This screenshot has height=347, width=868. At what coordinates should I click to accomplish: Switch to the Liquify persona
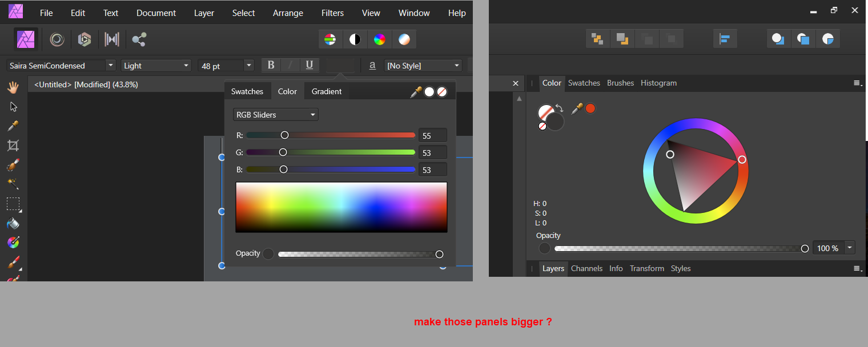point(57,39)
